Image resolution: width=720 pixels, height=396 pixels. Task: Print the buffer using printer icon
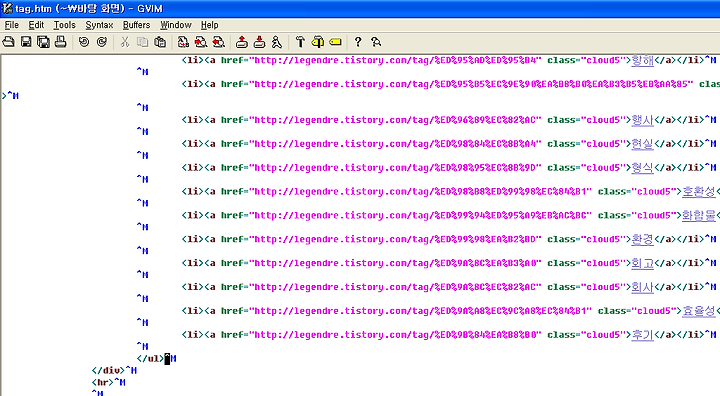pyautogui.click(x=61, y=42)
